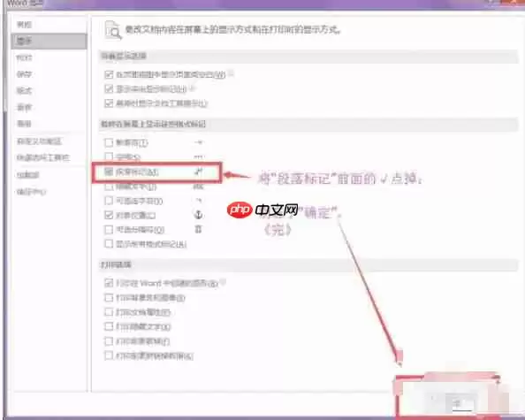Toggle 对象位置 (Object anchors) checkbox
Viewport: 525px width, 420px height.
pyautogui.click(x=109, y=215)
